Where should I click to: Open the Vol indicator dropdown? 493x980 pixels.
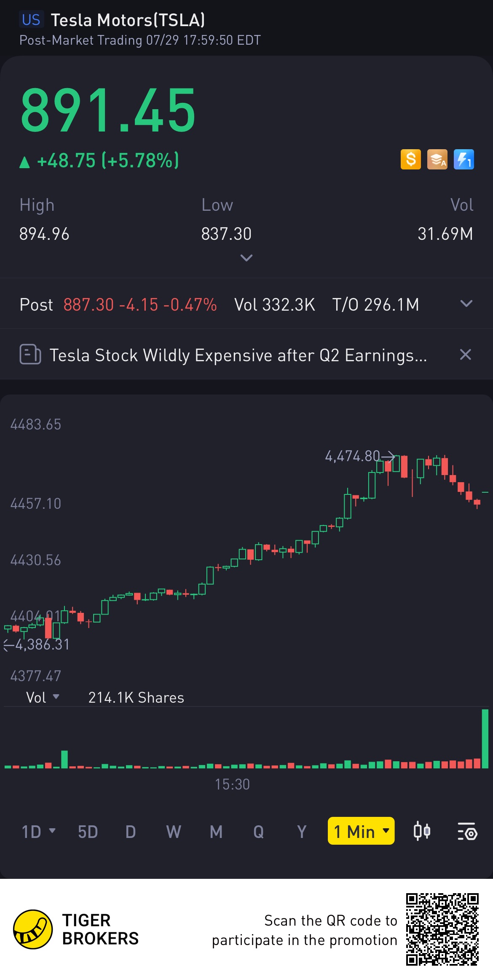43,697
